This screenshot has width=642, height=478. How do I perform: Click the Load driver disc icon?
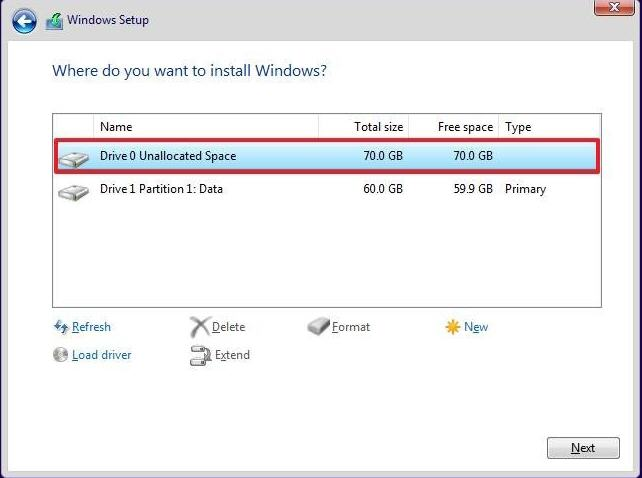[x=61, y=355]
